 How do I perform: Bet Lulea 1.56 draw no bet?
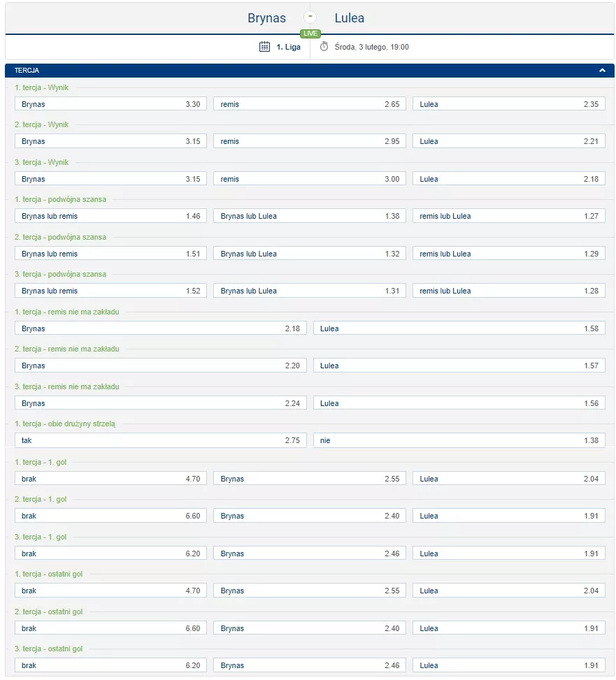459,403
